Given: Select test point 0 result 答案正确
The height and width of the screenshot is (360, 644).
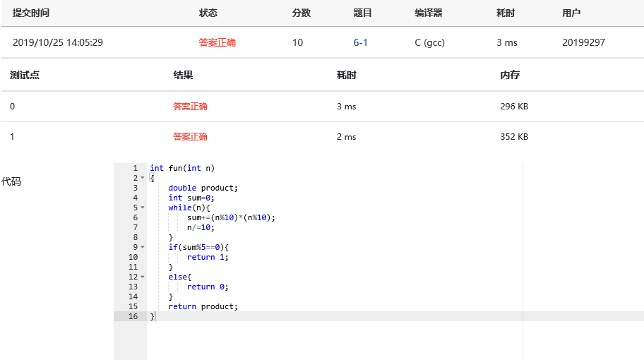Looking at the screenshot, I should click(x=190, y=107).
